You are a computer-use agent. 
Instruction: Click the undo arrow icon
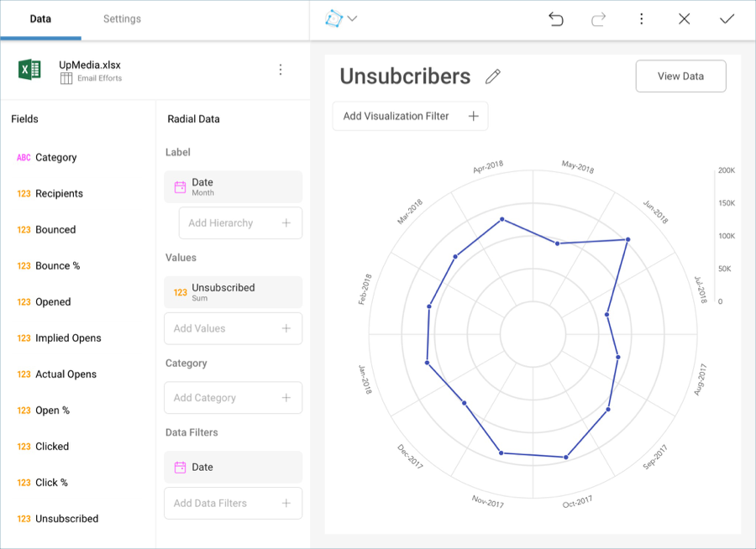(555, 18)
